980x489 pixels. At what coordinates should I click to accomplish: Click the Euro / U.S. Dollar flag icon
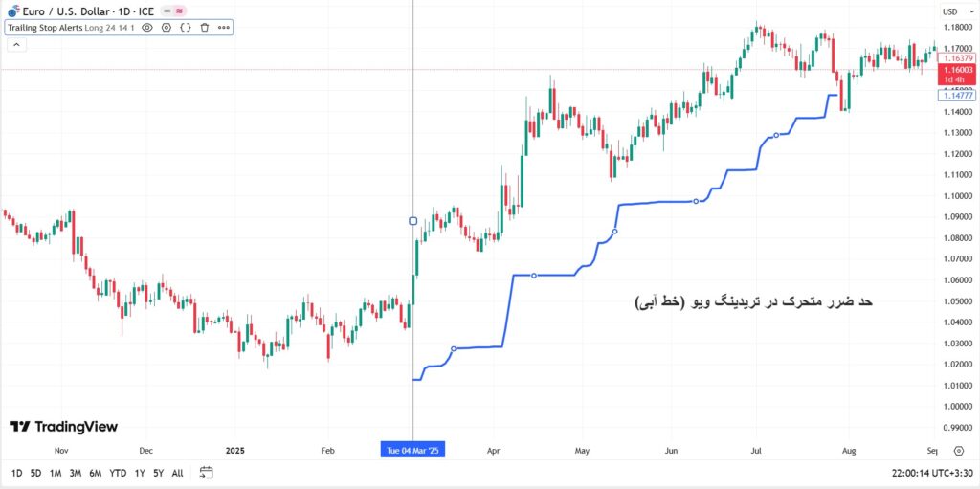coord(13,11)
